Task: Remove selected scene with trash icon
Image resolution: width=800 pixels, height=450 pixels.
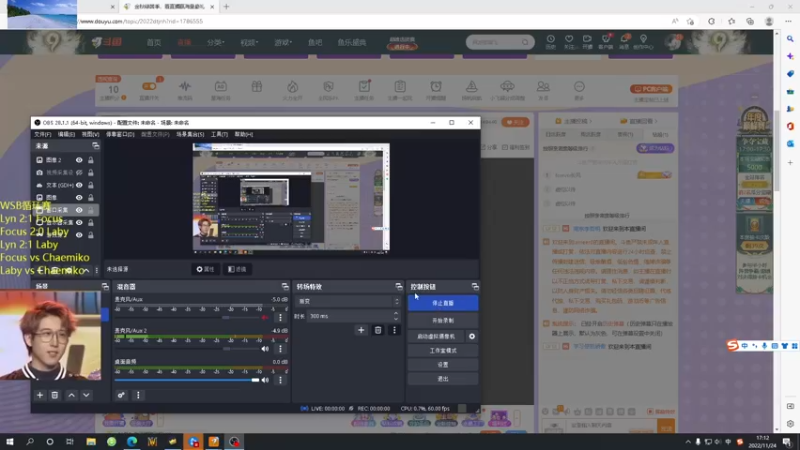Action: 55,395
